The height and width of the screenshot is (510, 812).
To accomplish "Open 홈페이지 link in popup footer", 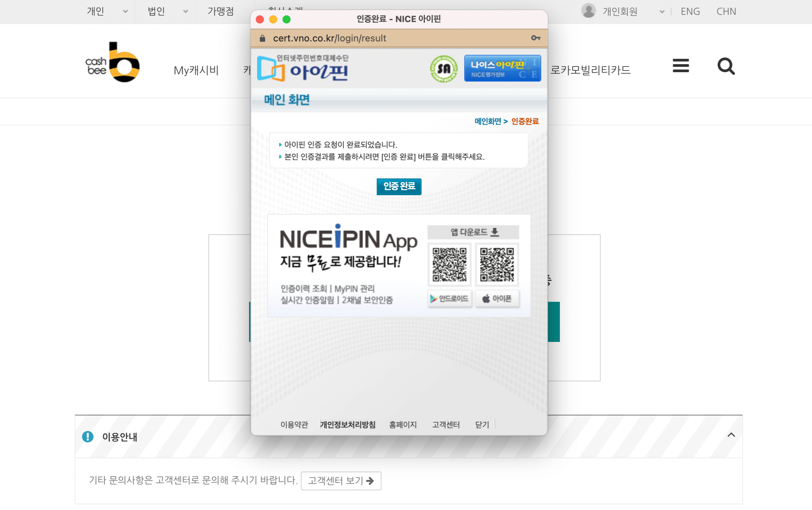I will (403, 425).
